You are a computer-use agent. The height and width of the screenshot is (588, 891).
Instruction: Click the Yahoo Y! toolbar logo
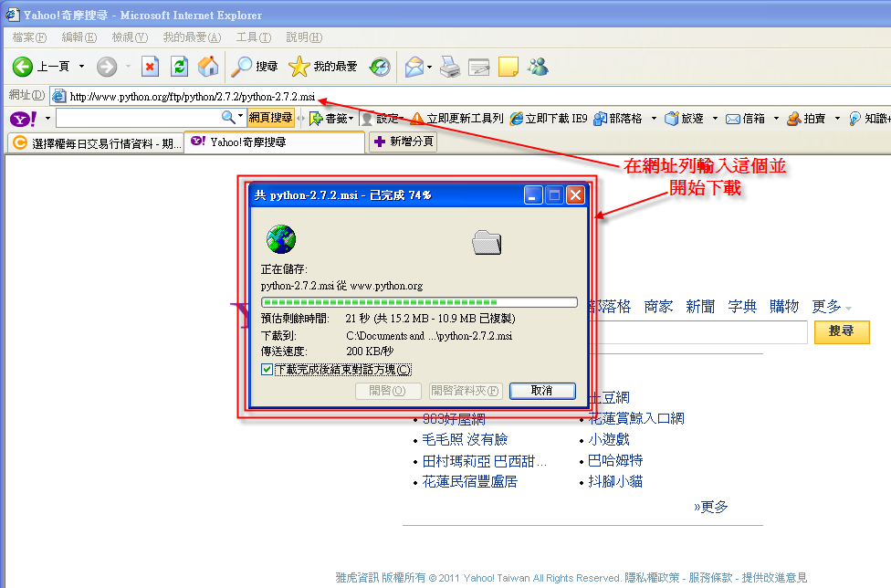pos(24,119)
